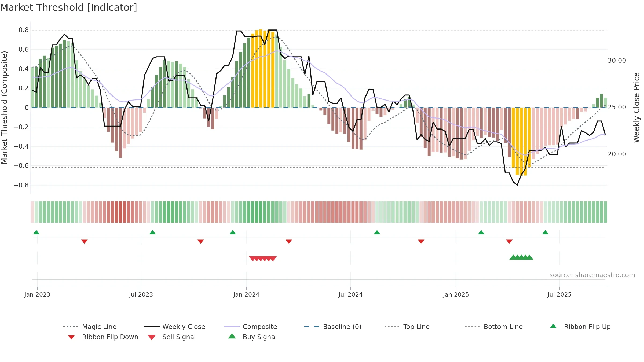Click the green flip-up triangle after Jan 2025
644x362 pixels.
[x=481, y=232]
